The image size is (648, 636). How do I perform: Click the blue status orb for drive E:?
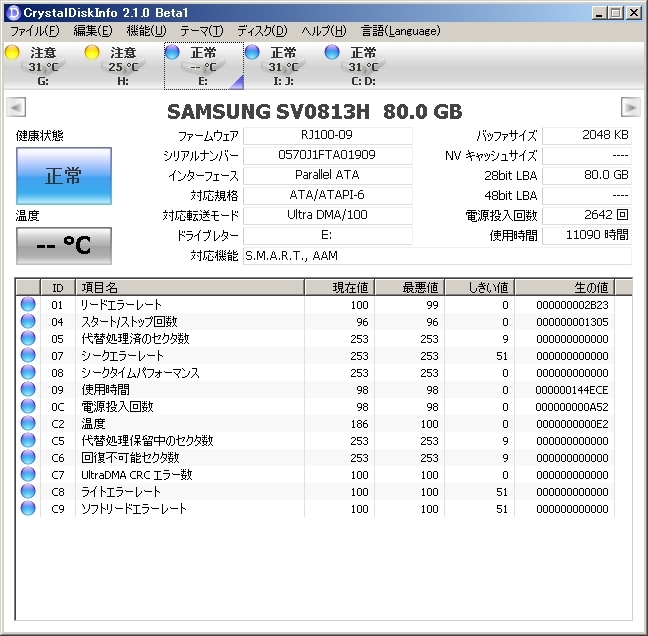[x=173, y=52]
